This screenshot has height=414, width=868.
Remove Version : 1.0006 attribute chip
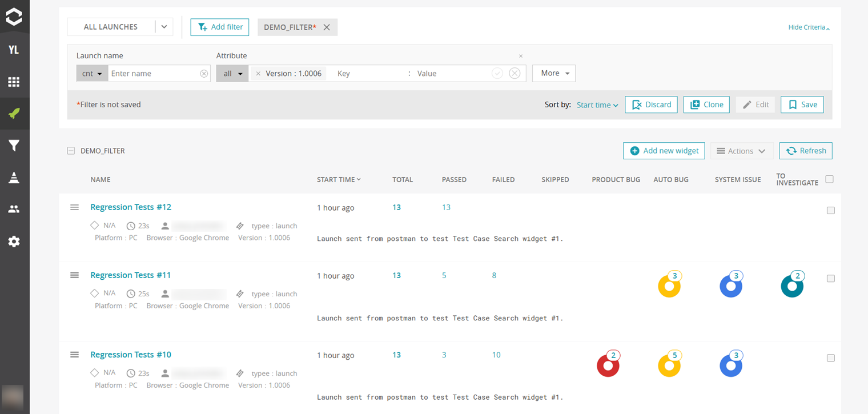click(258, 74)
